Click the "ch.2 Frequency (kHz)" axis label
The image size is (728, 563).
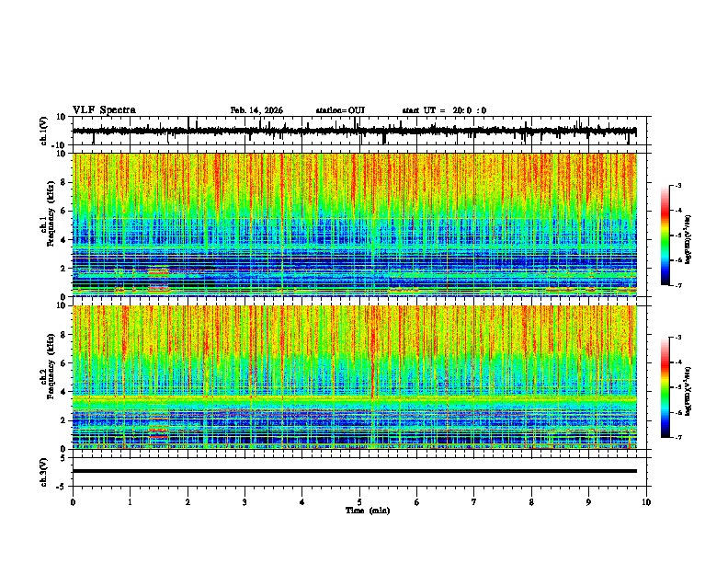(48, 366)
